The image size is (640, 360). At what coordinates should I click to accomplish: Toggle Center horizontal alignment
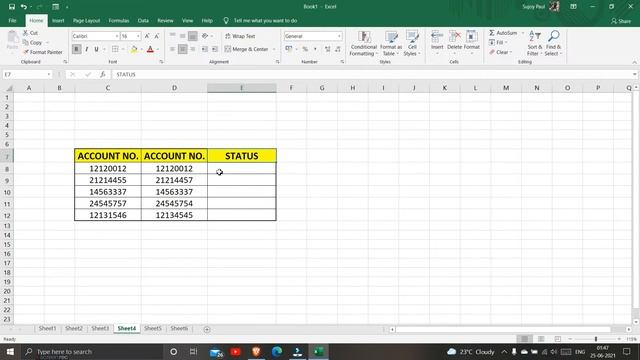[x=182, y=49]
